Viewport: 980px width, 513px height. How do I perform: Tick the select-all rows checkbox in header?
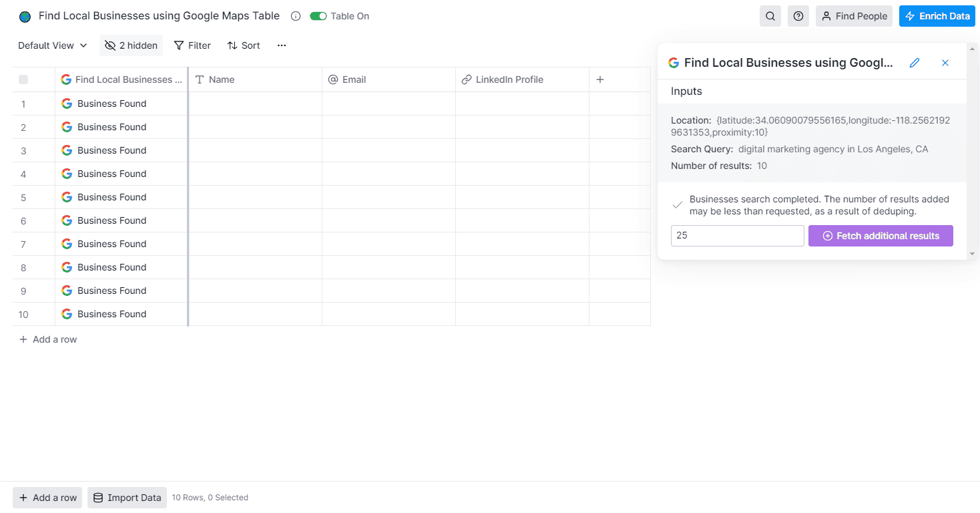click(23, 79)
